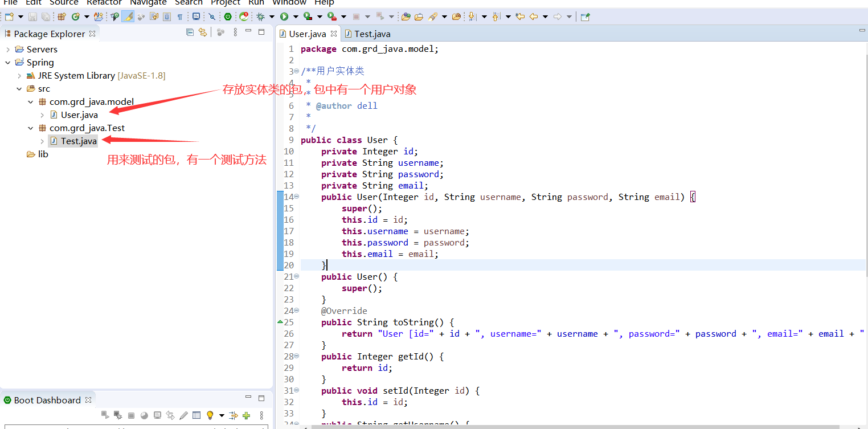Viewport: 868px width, 429px height.
Task: Create a new Java package via toolbar
Action: point(62,17)
